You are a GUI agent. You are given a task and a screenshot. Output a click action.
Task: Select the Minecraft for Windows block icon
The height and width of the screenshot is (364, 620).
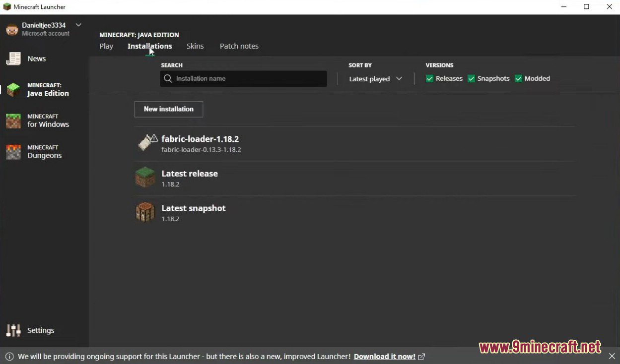click(13, 121)
